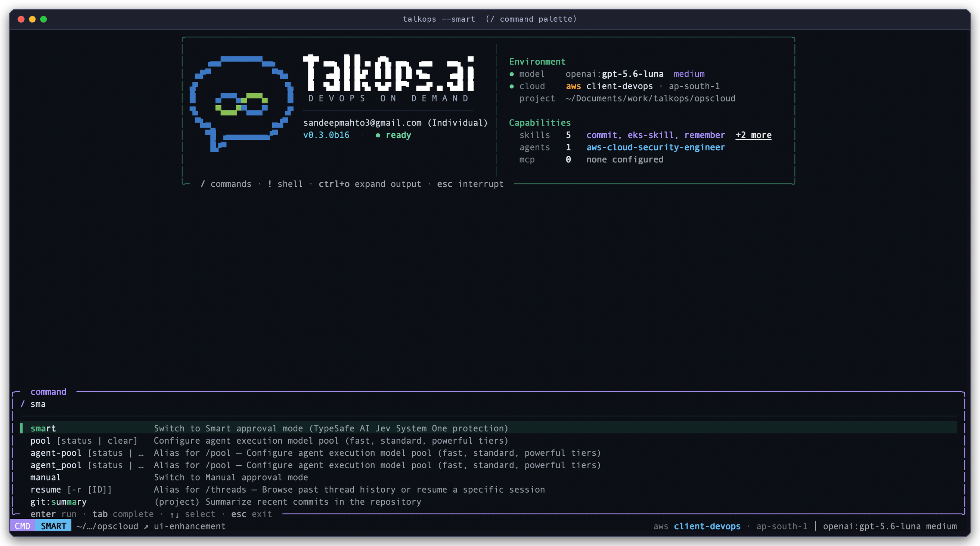
Task: Click the / commands hint
Action: click(226, 184)
